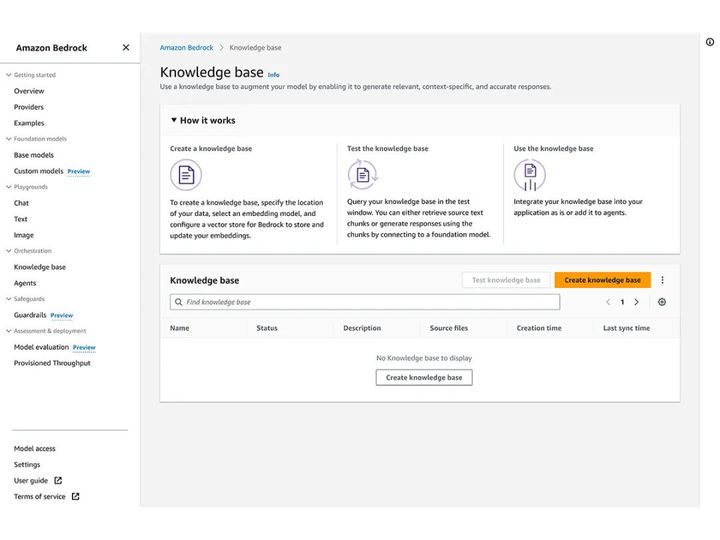This screenshot has width=720, height=540.
Task: Open Model access in the sidebar
Action: point(34,449)
